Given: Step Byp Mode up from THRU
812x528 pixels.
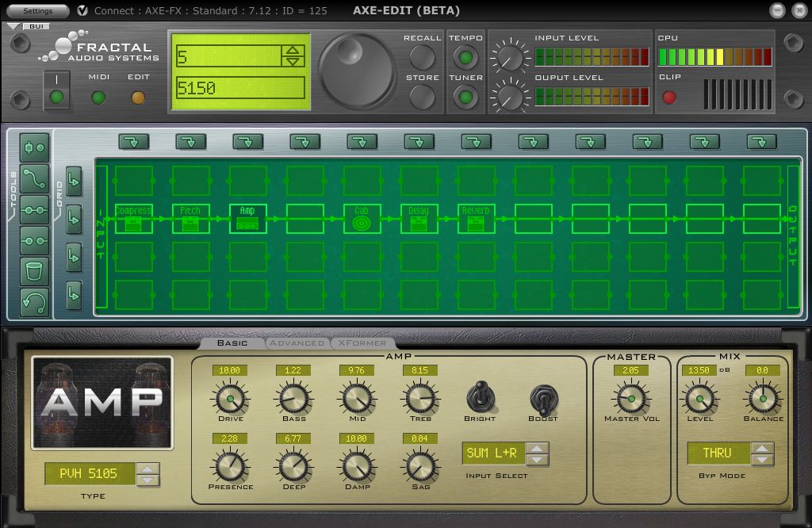Looking at the screenshot, I should (762, 448).
